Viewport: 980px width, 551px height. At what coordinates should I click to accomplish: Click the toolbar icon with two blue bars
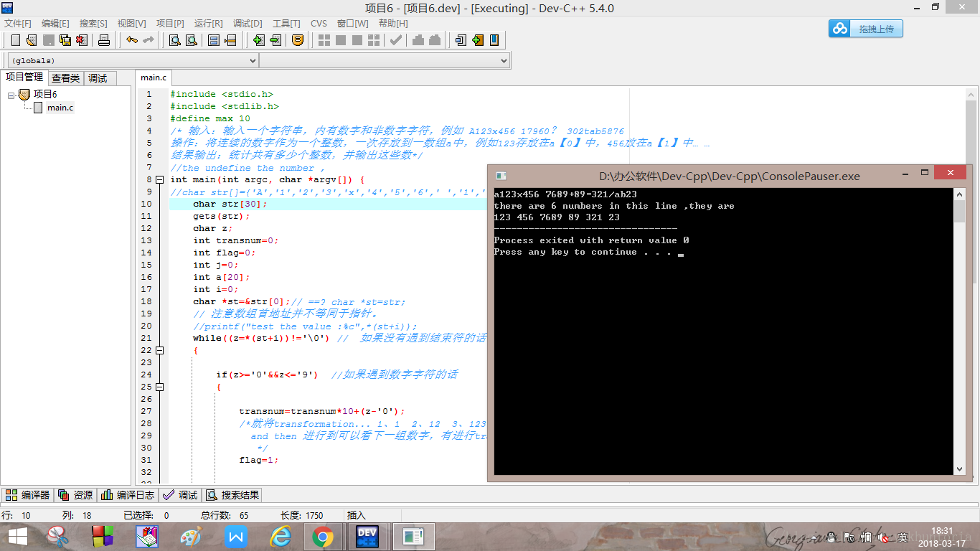[213, 40]
